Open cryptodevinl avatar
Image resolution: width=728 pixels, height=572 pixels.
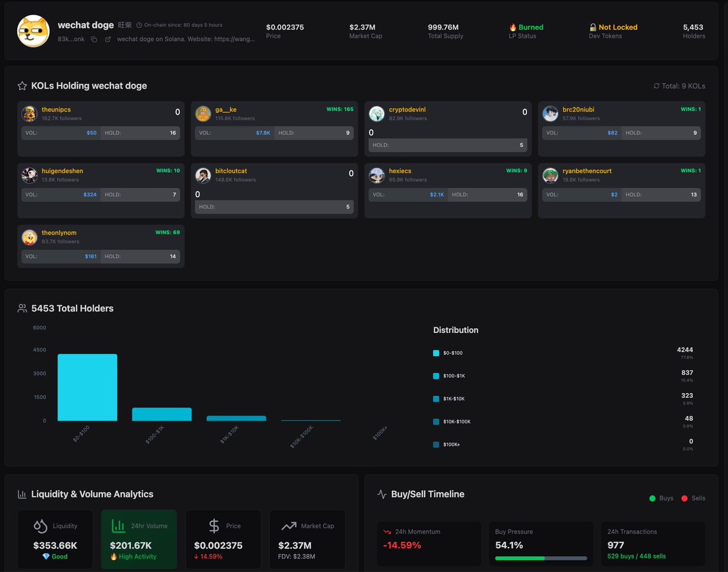(x=377, y=114)
